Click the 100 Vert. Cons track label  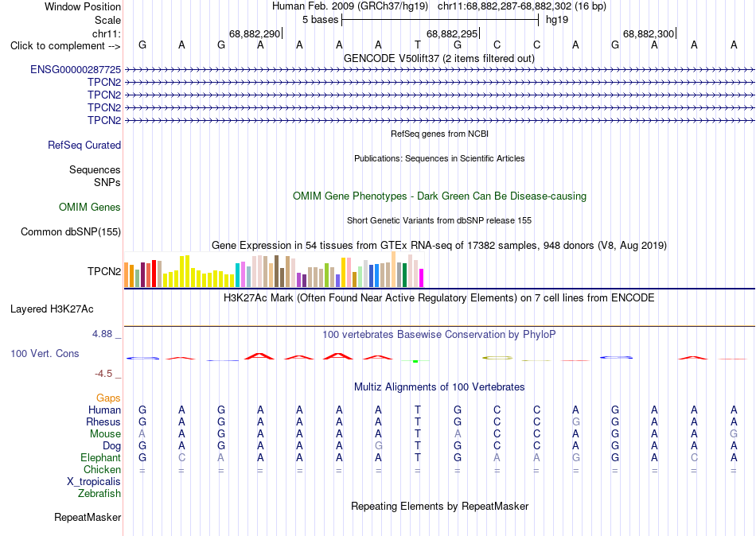(x=45, y=354)
